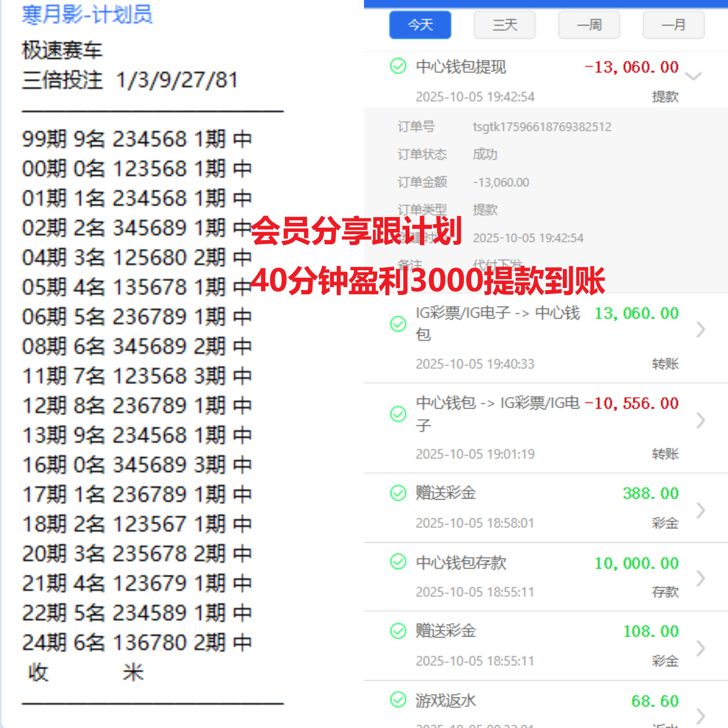
Task: Switch to the 三天 tab
Action: click(504, 25)
